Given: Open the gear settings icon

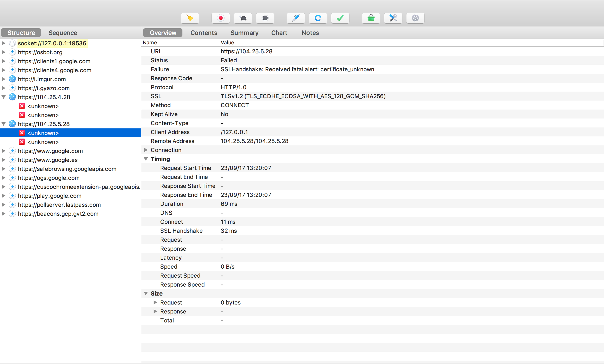Looking at the screenshot, I should [415, 18].
